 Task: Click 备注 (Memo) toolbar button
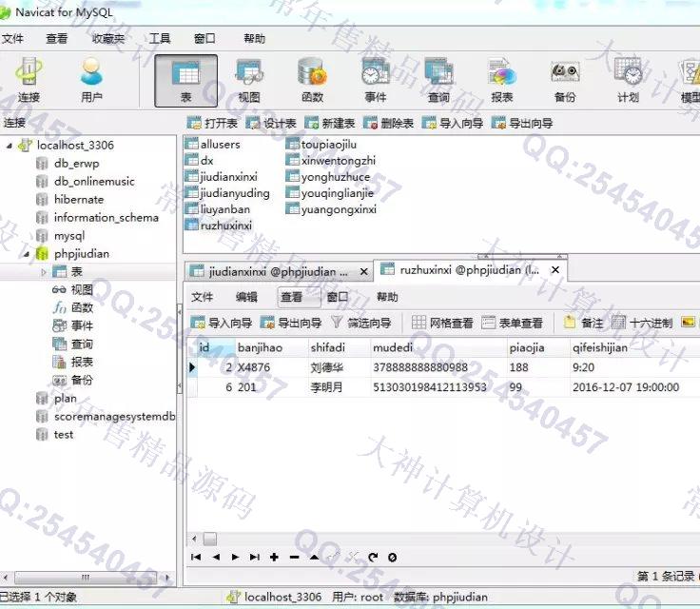(583, 323)
